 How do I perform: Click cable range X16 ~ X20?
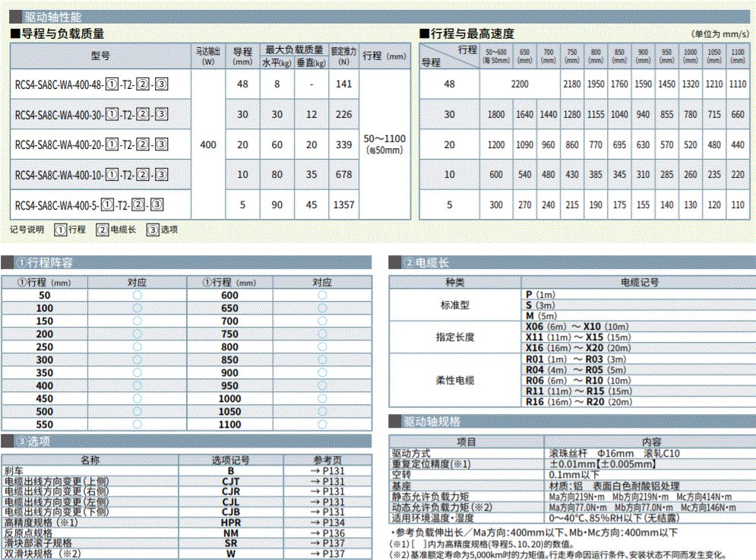pos(578,348)
